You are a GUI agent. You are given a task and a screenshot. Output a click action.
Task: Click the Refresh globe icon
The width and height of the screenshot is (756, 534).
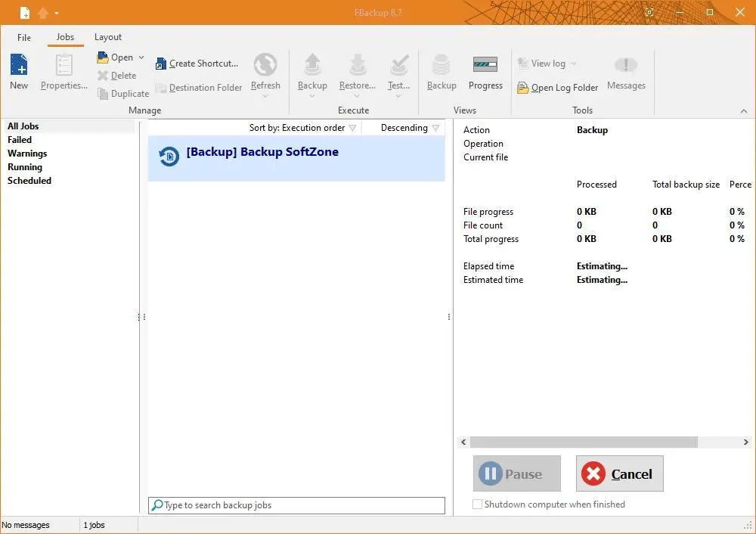coord(265,66)
